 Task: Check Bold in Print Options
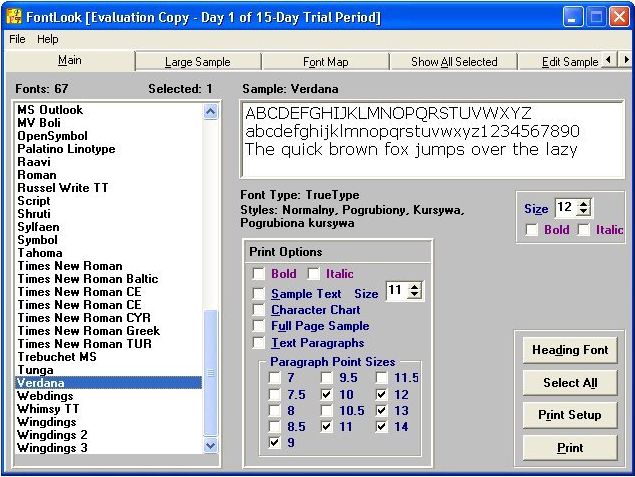258,274
